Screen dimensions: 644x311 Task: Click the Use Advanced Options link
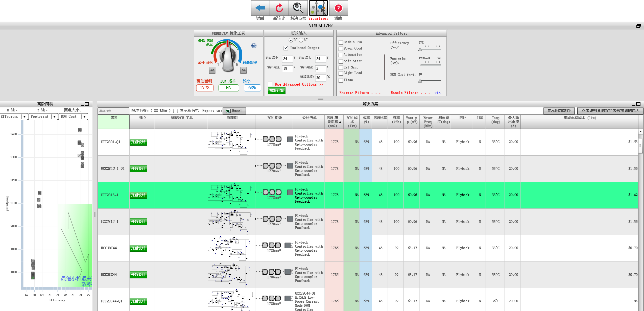pyautogui.click(x=299, y=84)
